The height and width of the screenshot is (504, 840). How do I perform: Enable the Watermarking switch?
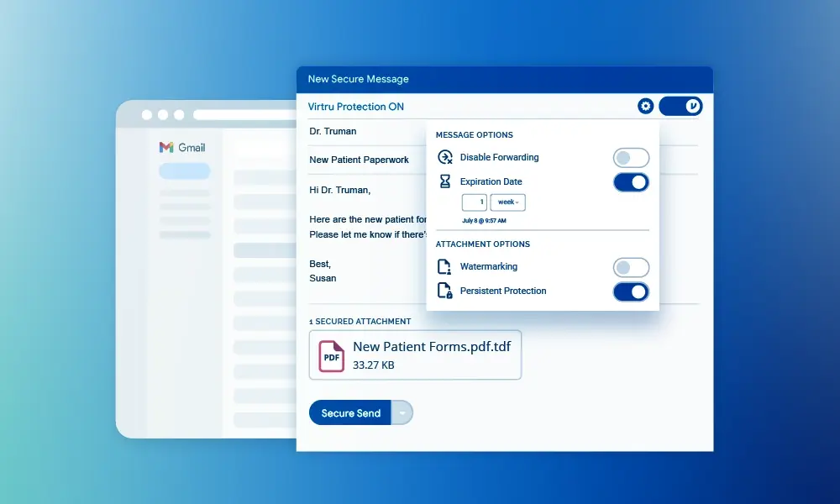[631, 267]
